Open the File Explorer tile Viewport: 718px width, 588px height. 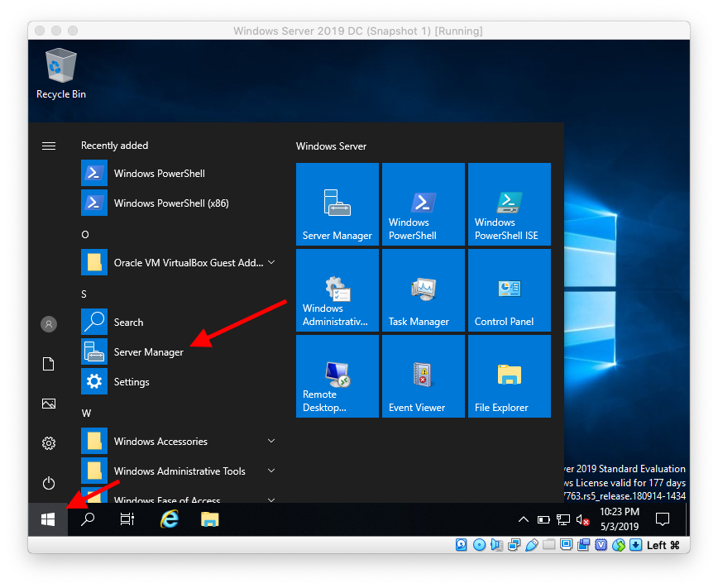point(509,376)
